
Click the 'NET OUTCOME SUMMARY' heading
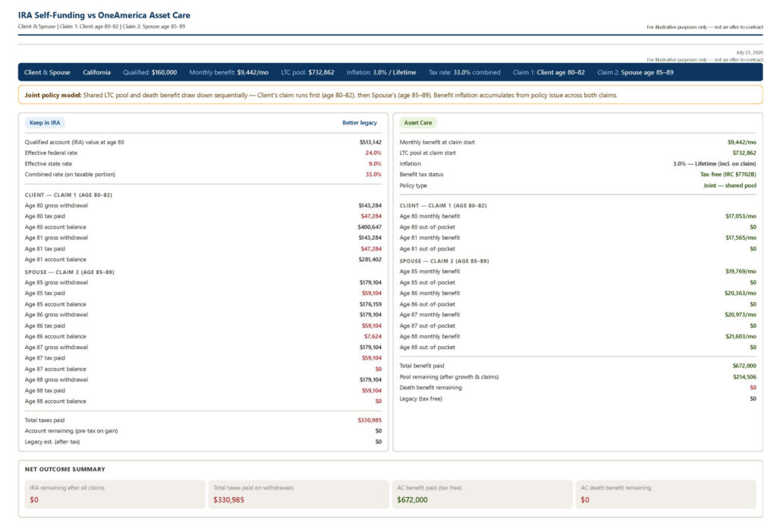[x=65, y=469]
